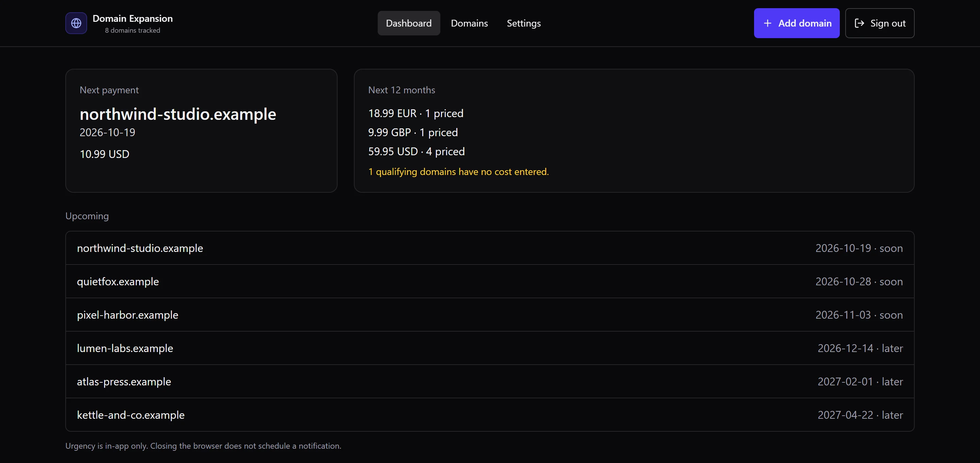The image size is (980, 463).
Task: Click the '59.95 USD · 4 priced' line
Action: (416, 151)
